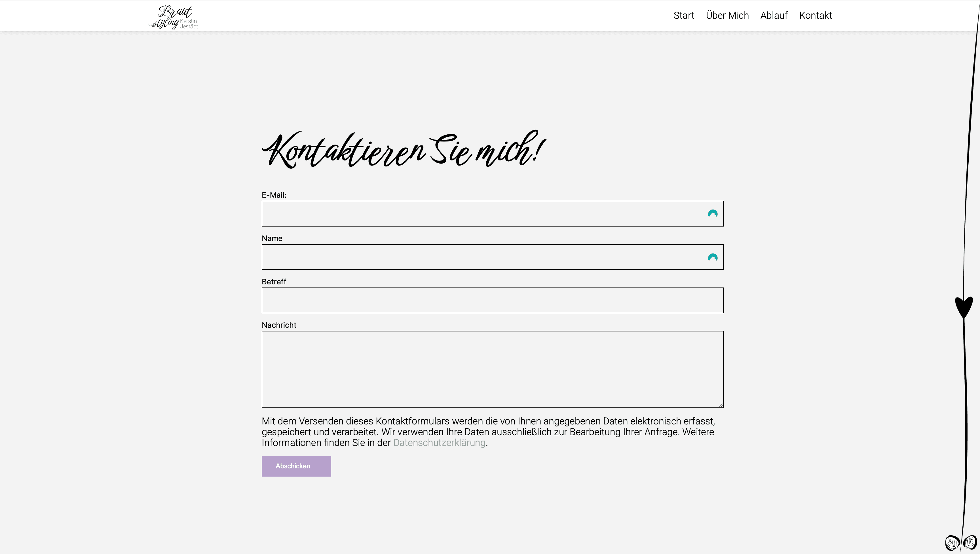Click the black heart decoration icon

pos(964,307)
